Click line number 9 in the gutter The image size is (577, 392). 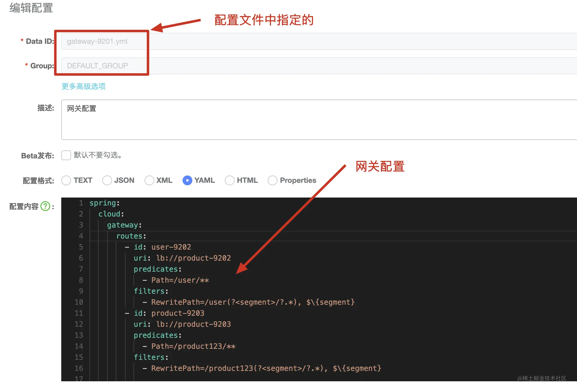[81, 291]
